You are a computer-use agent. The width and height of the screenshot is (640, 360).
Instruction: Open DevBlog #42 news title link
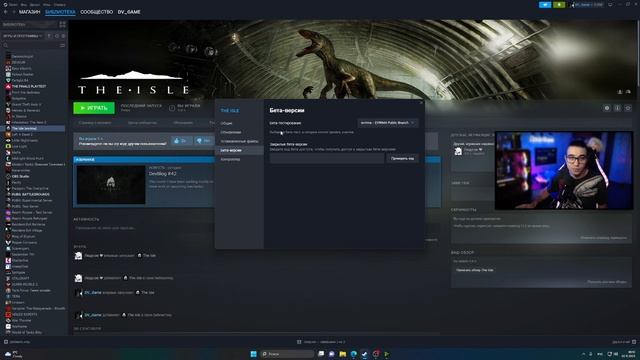pos(162,173)
